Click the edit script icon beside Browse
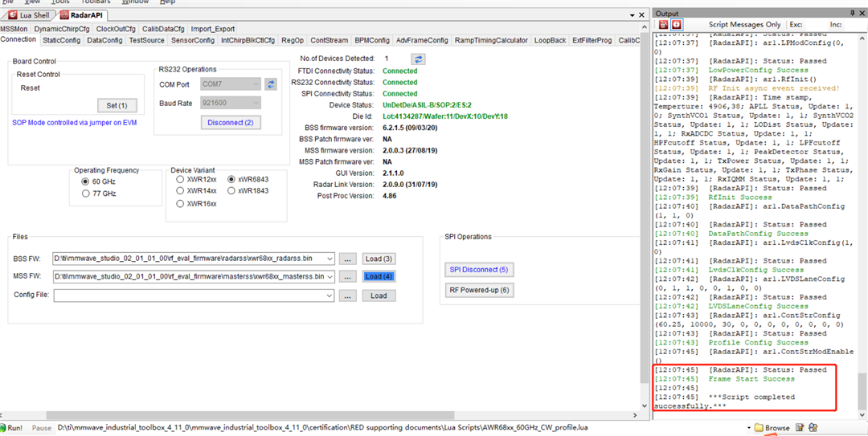Image resolution: width=868 pixels, height=436 pixels. pyautogui.click(x=800, y=428)
